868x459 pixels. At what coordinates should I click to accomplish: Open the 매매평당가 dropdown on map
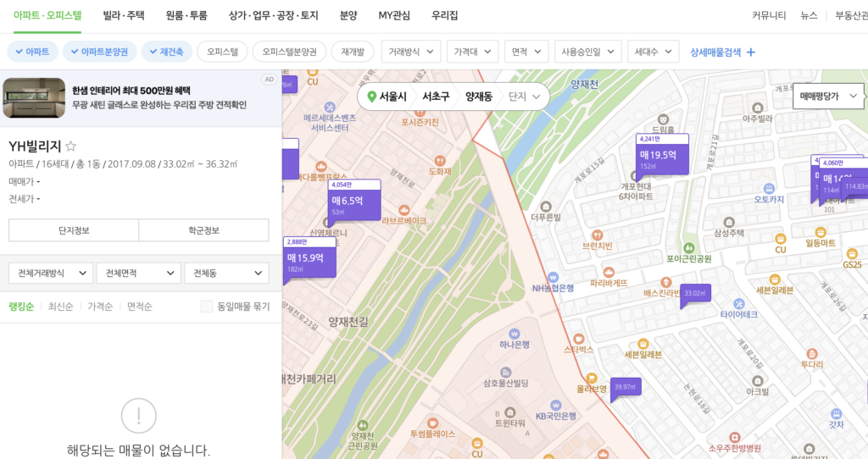coord(827,97)
